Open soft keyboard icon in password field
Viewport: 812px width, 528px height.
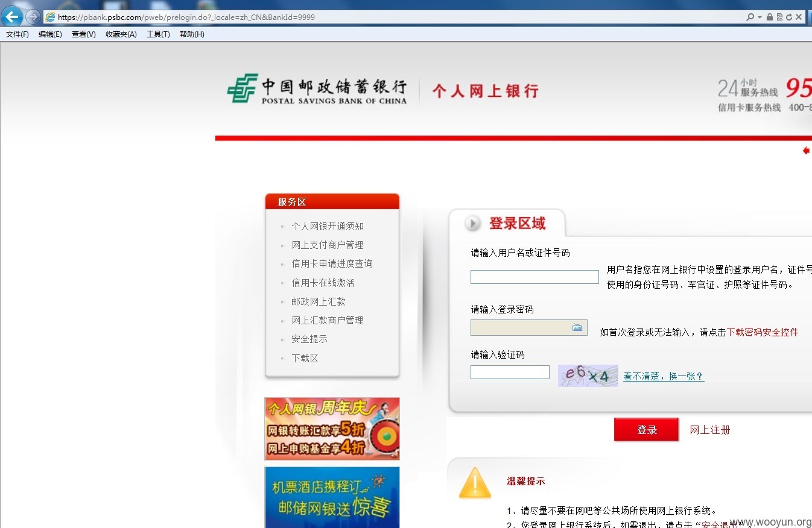(x=577, y=327)
